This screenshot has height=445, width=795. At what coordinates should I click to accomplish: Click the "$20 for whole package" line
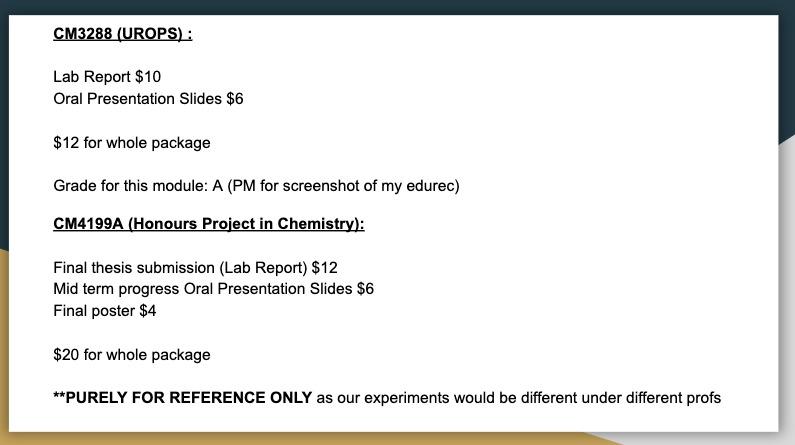coord(132,355)
